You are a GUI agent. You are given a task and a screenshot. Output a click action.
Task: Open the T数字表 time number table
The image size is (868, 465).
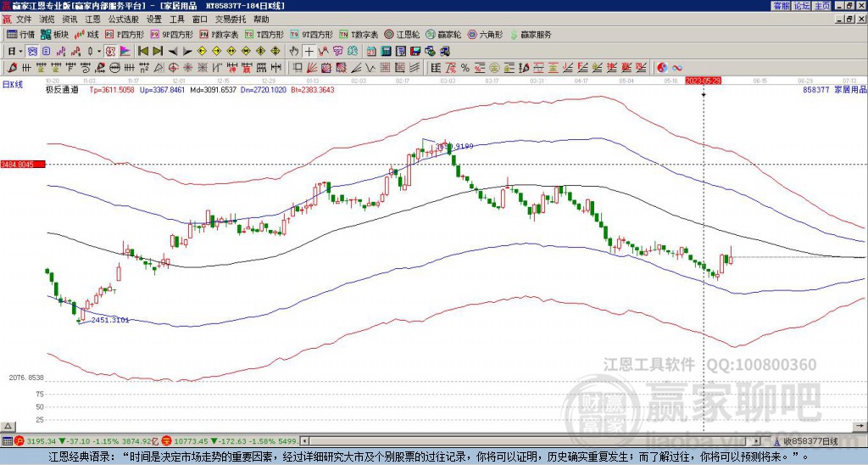click(x=359, y=34)
